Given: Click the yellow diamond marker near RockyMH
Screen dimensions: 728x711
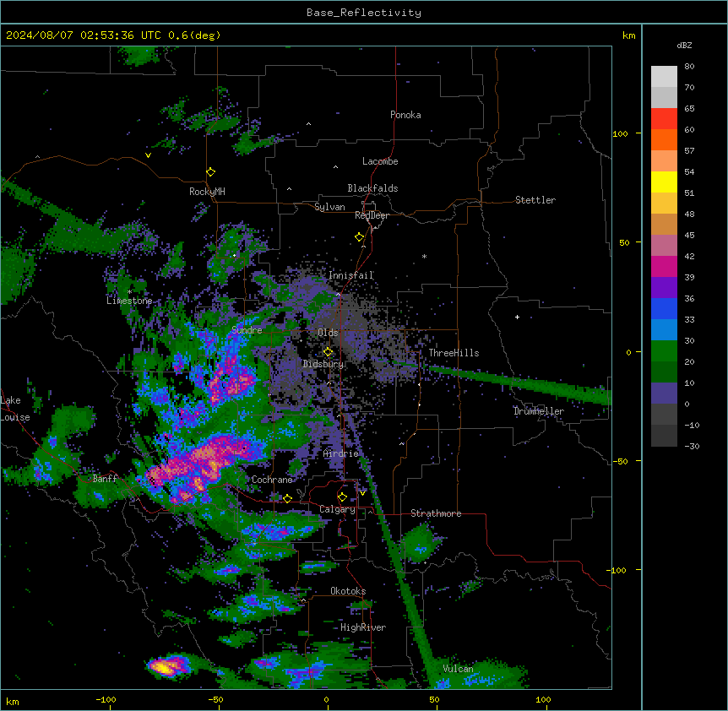Looking at the screenshot, I should click(x=211, y=172).
